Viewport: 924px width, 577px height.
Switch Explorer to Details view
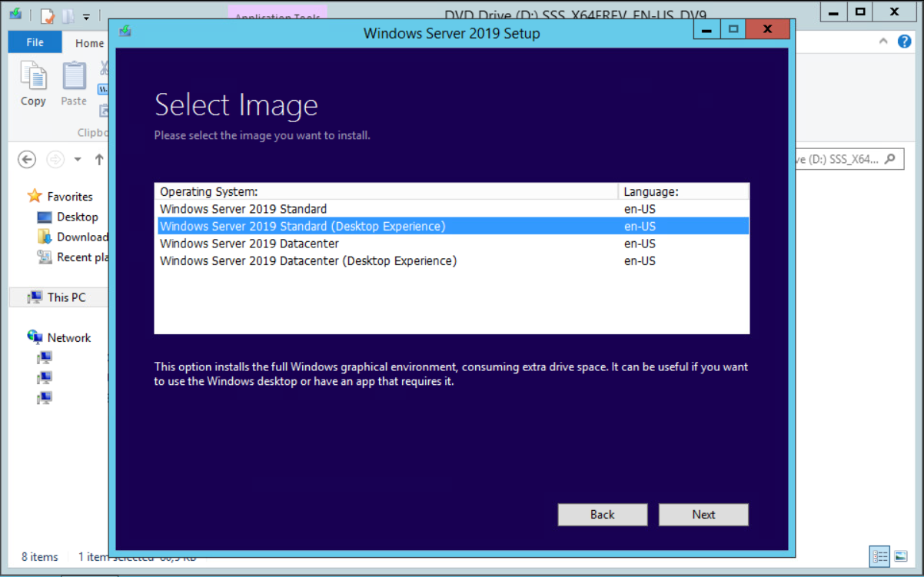coord(879,556)
